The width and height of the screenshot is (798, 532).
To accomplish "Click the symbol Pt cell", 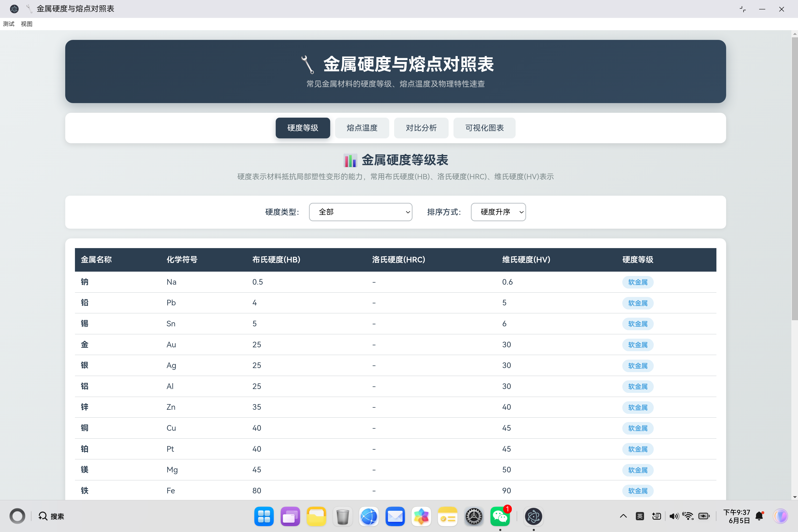I will click(x=170, y=449).
